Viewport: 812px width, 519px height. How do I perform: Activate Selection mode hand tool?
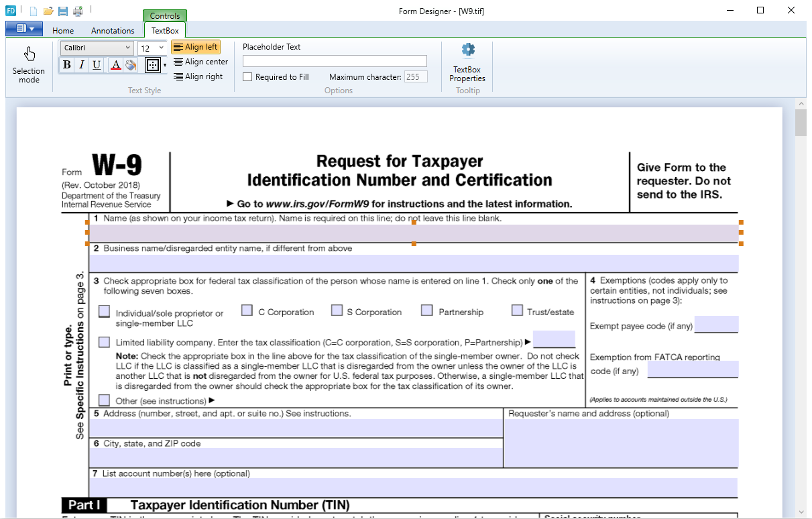click(29, 65)
